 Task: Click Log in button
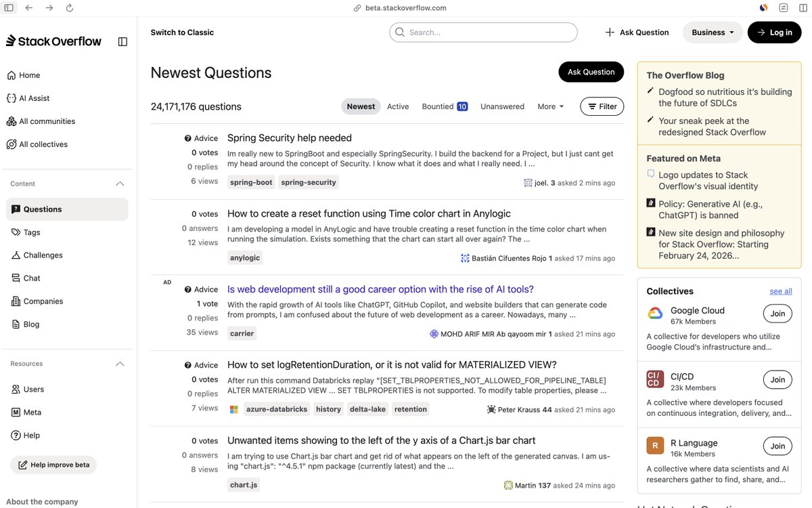tap(774, 33)
